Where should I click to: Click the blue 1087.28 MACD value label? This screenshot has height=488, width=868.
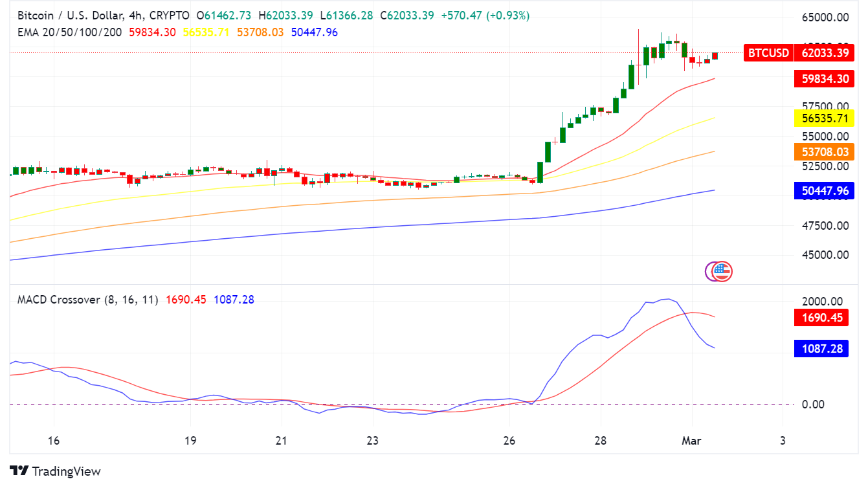coord(820,349)
